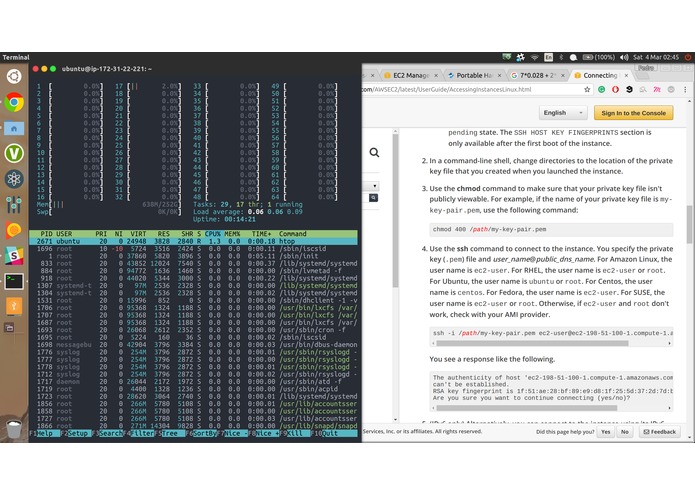Screen dimensions: 695x494
Task: Open Chrome's three-dot menu
Action: pyautogui.click(x=685, y=89)
